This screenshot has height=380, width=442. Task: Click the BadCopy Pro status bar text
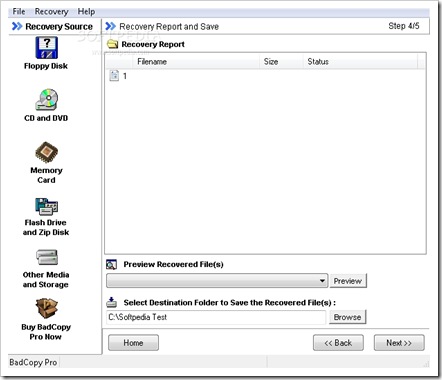33,362
